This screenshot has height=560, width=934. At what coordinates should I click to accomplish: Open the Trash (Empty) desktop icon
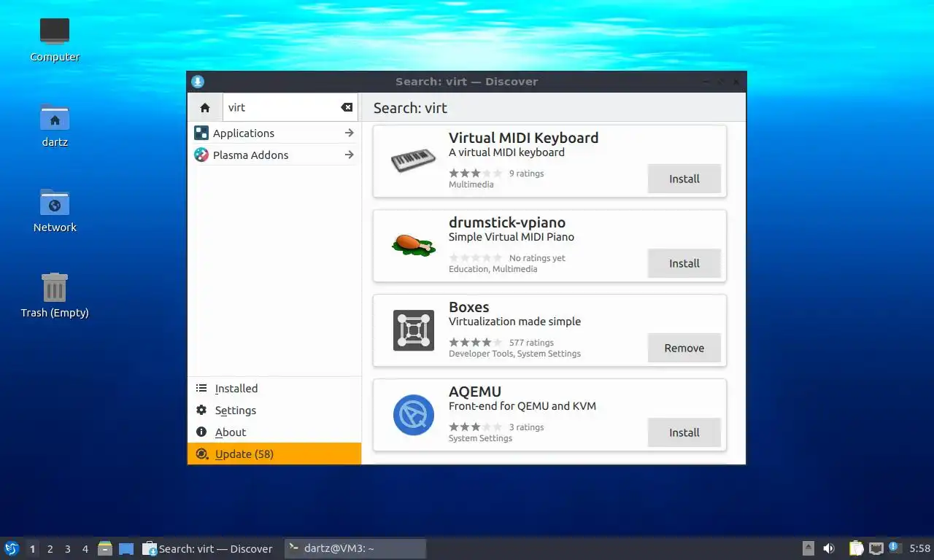click(x=55, y=295)
